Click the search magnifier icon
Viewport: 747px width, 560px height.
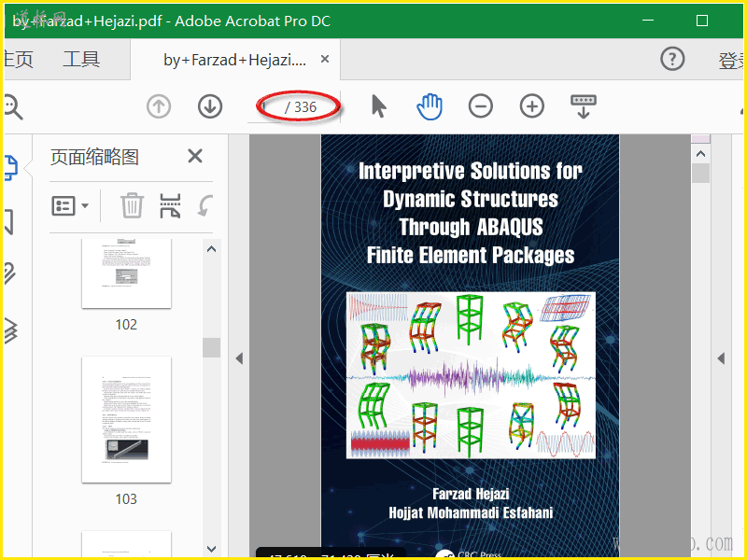pos(13,106)
